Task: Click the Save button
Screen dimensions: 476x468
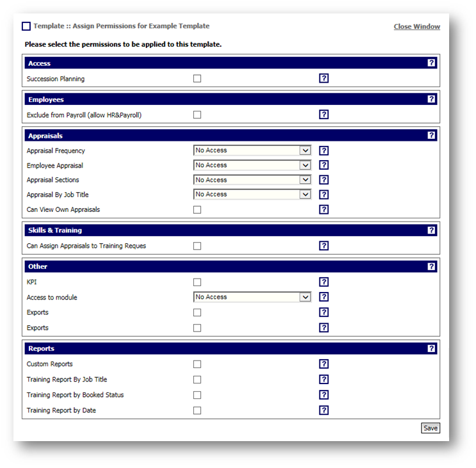Action: 431,428
